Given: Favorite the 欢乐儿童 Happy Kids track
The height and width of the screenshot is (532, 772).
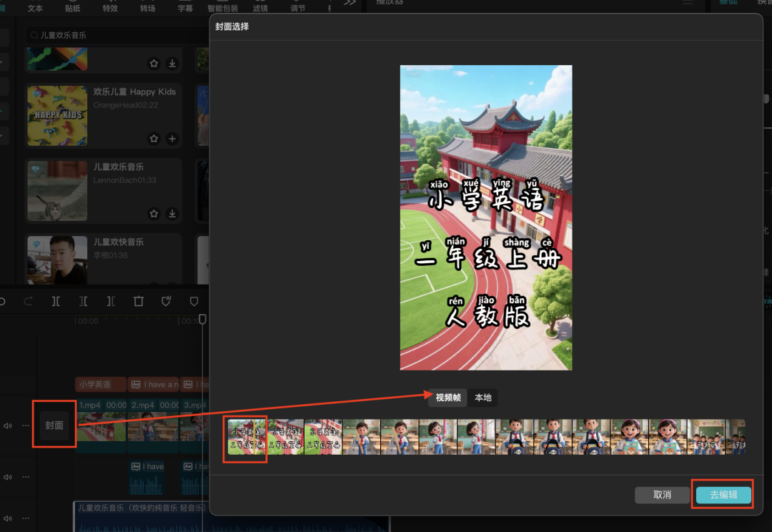Looking at the screenshot, I should coord(154,138).
